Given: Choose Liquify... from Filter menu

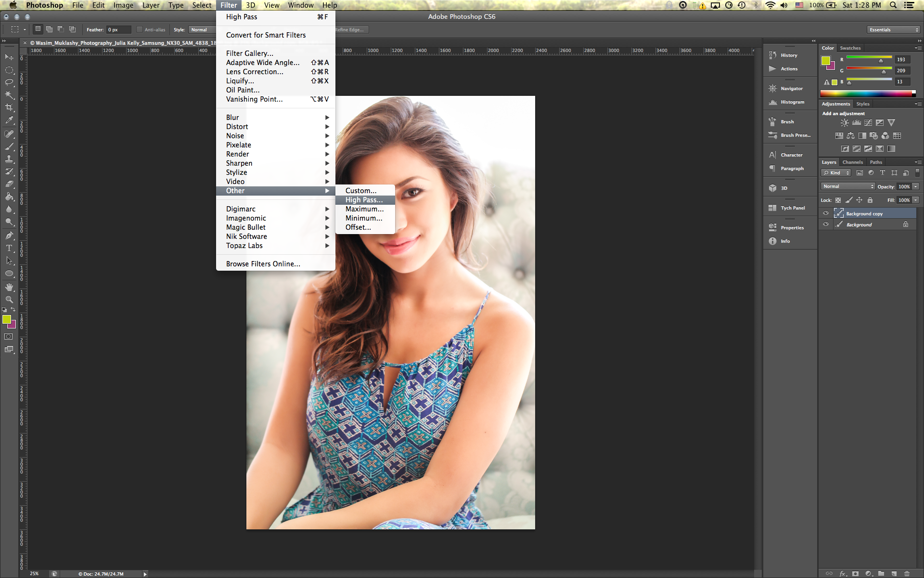Looking at the screenshot, I should 276,81.
